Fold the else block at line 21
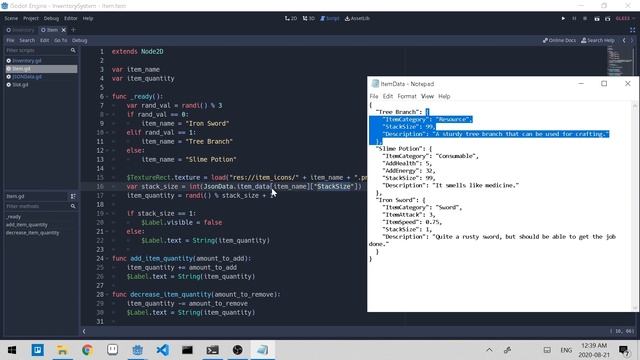Image resolution: width=640 pixels, height=360 pixels. [x=107, y=231]
